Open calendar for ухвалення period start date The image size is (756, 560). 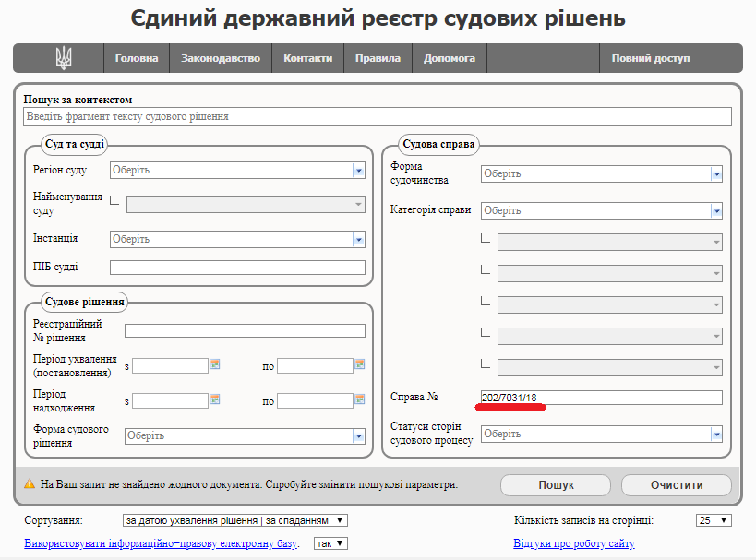(x=215, y=365)
